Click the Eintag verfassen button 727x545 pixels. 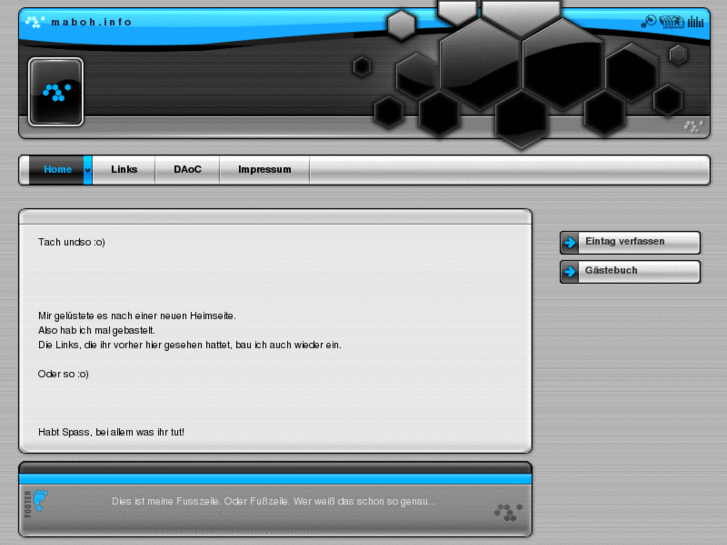coord(630,242)
